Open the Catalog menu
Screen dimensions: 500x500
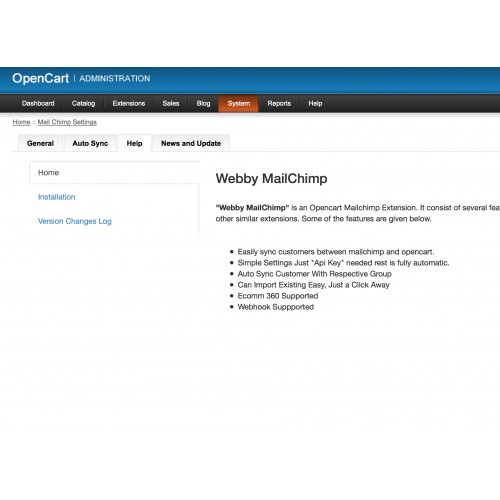(83, 103)
